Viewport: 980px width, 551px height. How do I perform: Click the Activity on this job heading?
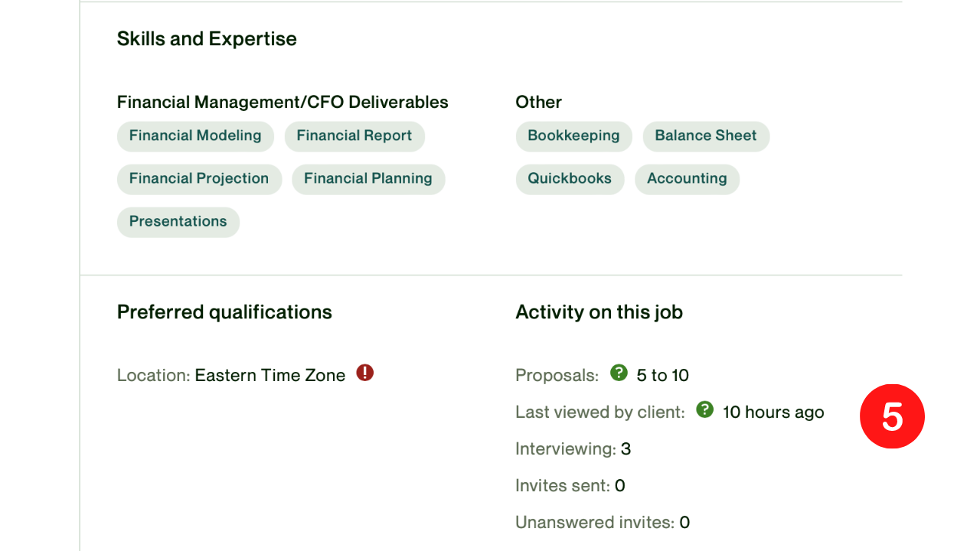coord(599,312)
